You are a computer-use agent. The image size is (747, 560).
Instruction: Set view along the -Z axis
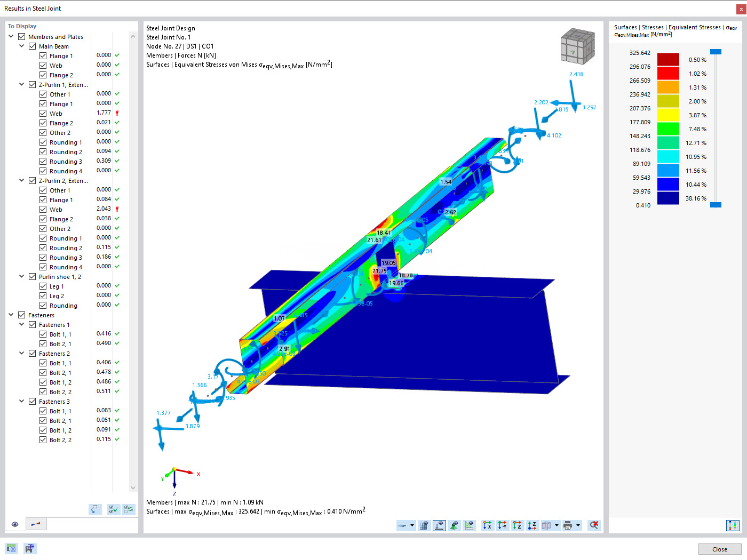pyautogui.click(x=533, y=525)
